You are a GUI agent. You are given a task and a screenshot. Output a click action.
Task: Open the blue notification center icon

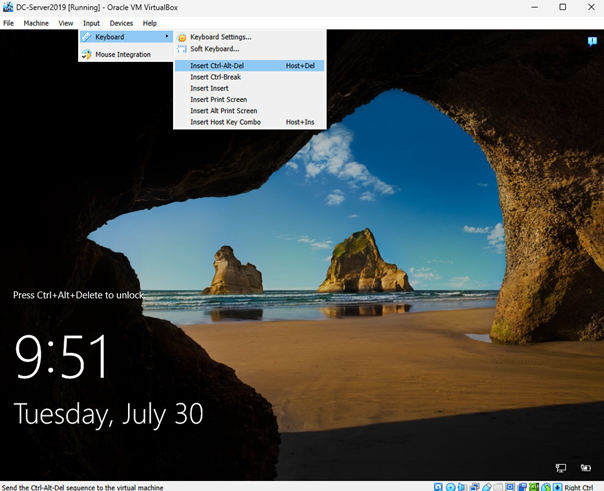[x=592, y=41]
